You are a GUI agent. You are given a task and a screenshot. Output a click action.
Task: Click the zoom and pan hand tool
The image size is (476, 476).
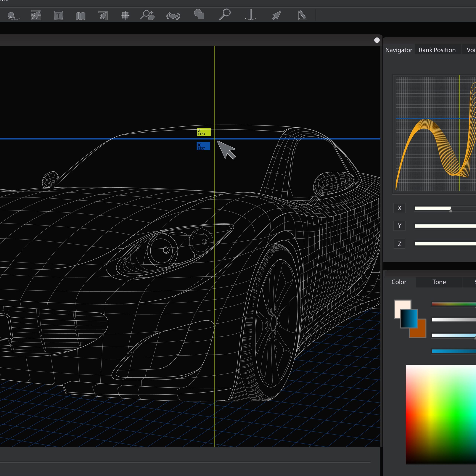click(147, 15)
